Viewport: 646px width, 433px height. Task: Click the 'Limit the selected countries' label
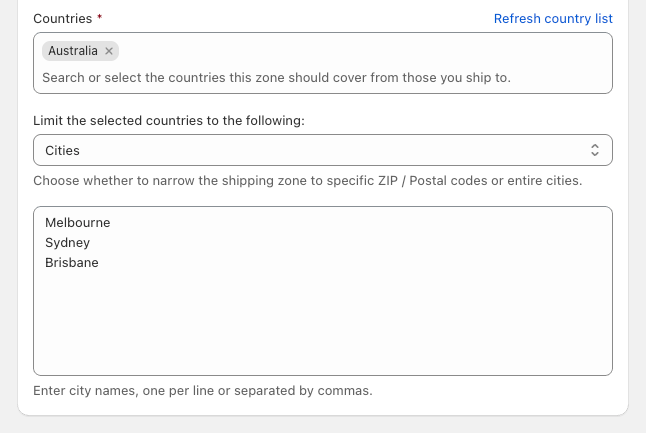(x=168, y=120)
